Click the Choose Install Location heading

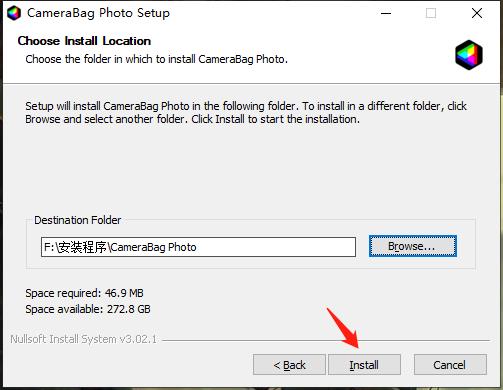[84, 41]
